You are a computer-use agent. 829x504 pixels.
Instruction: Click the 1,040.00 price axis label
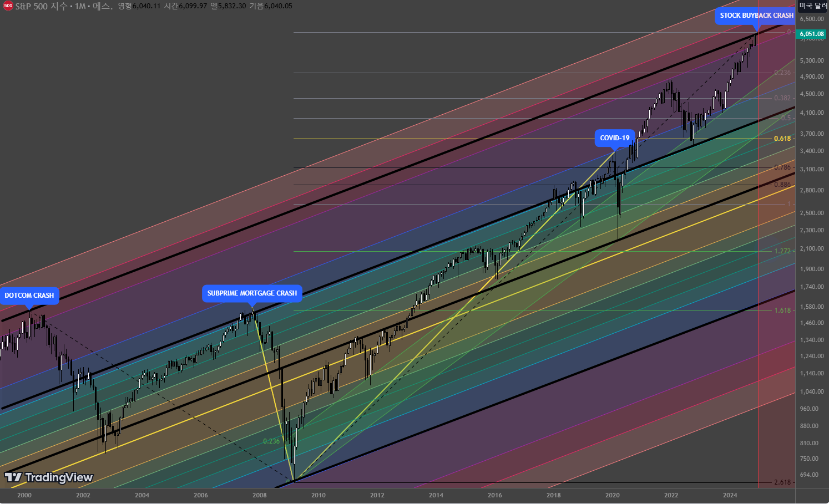[812, 391]
